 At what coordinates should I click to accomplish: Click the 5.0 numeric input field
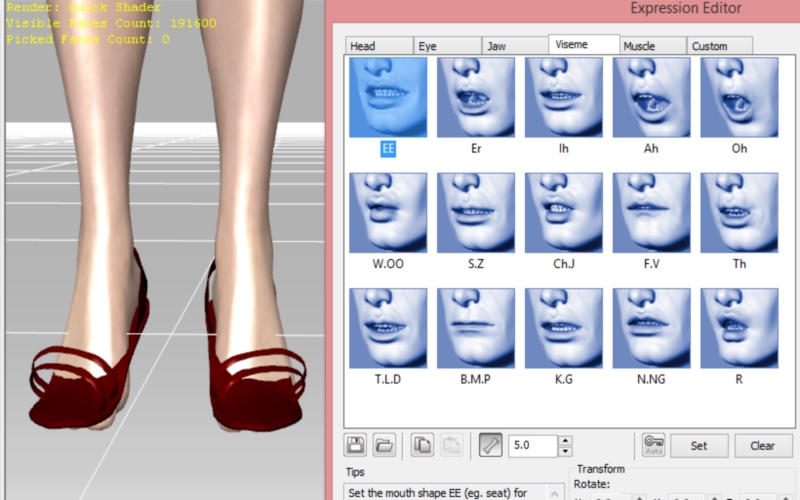click(x=532, y=446)
